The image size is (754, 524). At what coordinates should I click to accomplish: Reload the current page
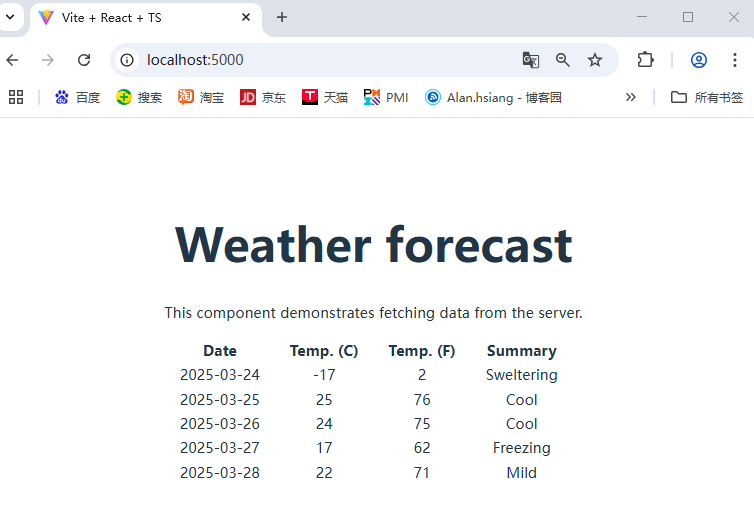(84, 60)
